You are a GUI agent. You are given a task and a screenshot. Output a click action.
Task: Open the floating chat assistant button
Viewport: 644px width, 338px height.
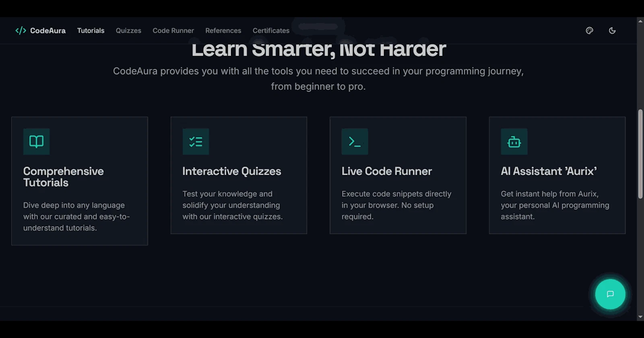pyautogui.click(x=610, y=294)
